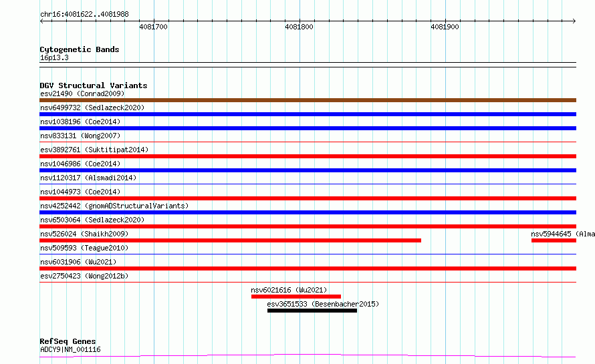Open variant esv3651533 (Besenbacher2015) label
Screen dimensions: 595x364
(x=323, y=304)
